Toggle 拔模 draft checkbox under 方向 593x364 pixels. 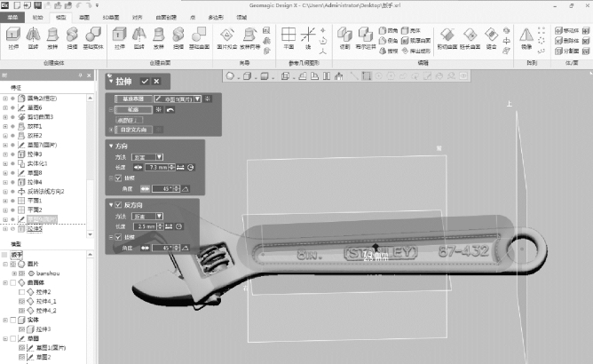[x=118, y=178]
